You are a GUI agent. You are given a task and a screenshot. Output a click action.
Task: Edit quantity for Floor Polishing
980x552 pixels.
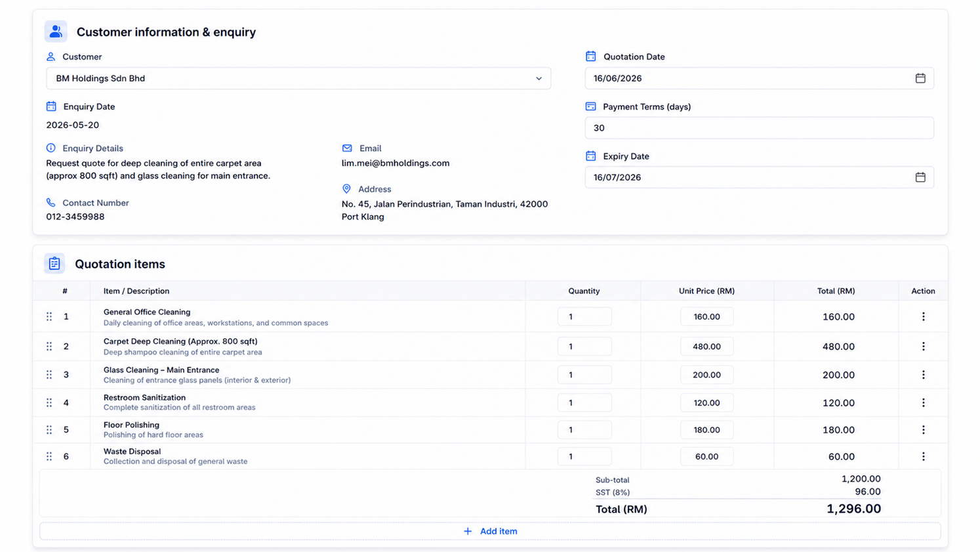click(584, 430)
